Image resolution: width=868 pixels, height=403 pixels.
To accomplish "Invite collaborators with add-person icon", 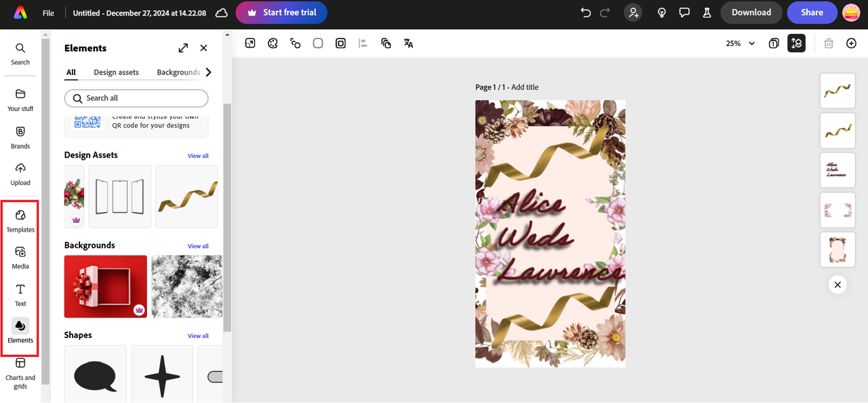I will coord(633,13).
